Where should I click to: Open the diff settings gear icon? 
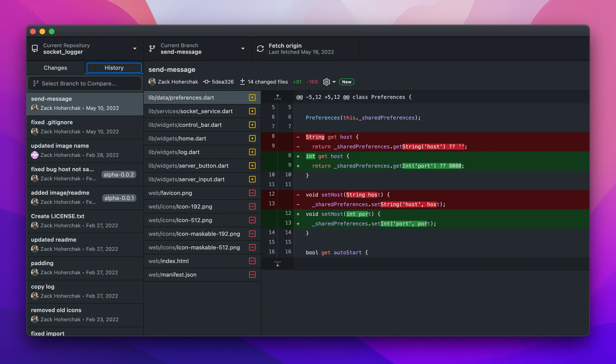[x=326, y=82]
